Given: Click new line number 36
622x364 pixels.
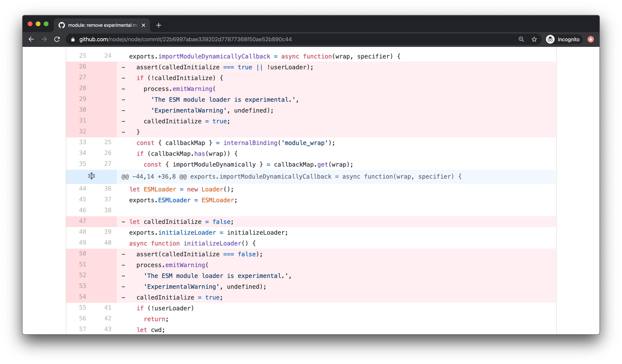Looking at the screenshot, I should tap(108, 189).
